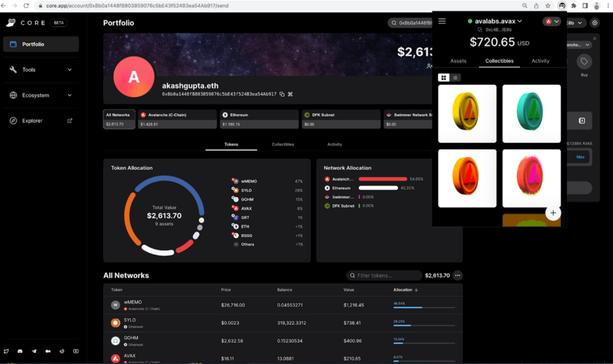Select the Portfolio sidebar item
The height and width of the screenshot is (364, 613).
point(41,44)
